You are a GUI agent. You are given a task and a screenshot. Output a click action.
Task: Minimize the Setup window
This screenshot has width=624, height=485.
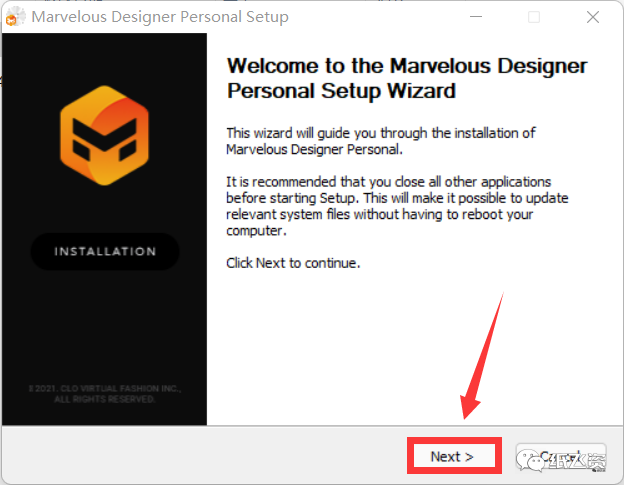[476, 17]
